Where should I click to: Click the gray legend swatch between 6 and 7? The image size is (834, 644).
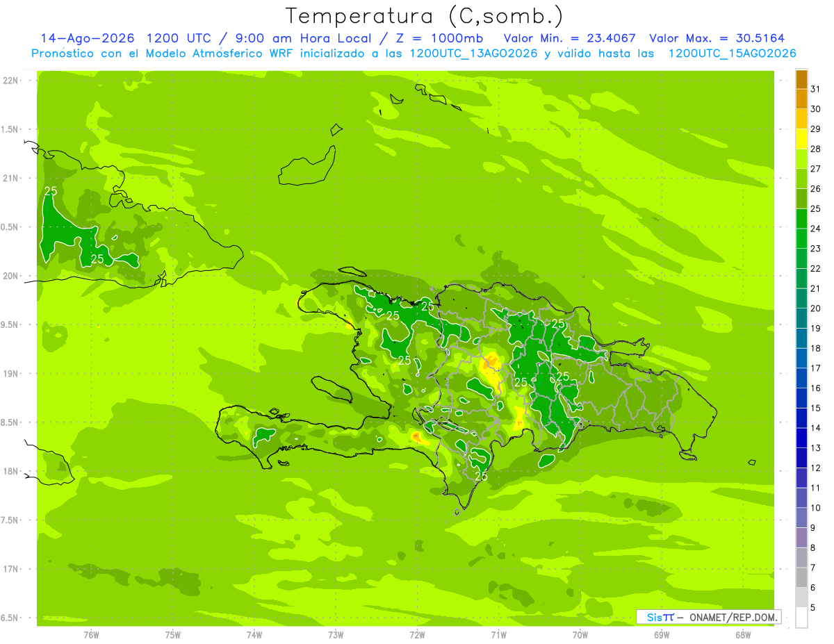tap(801, 577)
